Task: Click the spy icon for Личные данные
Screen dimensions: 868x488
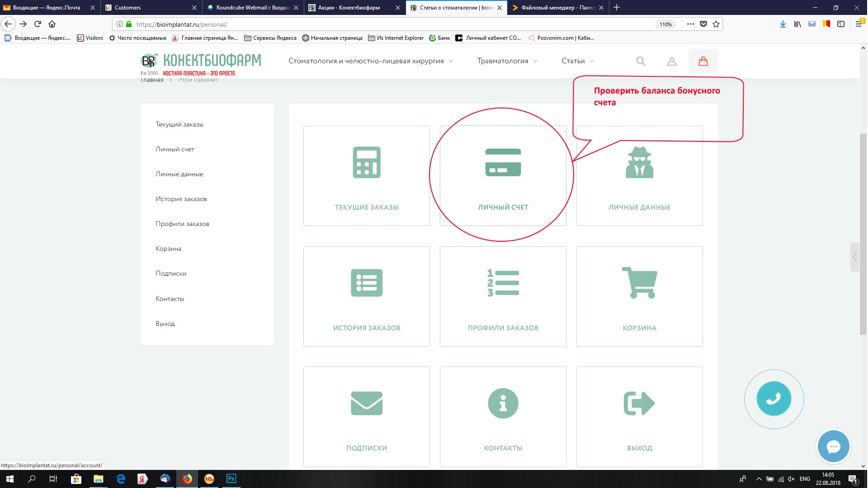Action: [x=639, y=163]
